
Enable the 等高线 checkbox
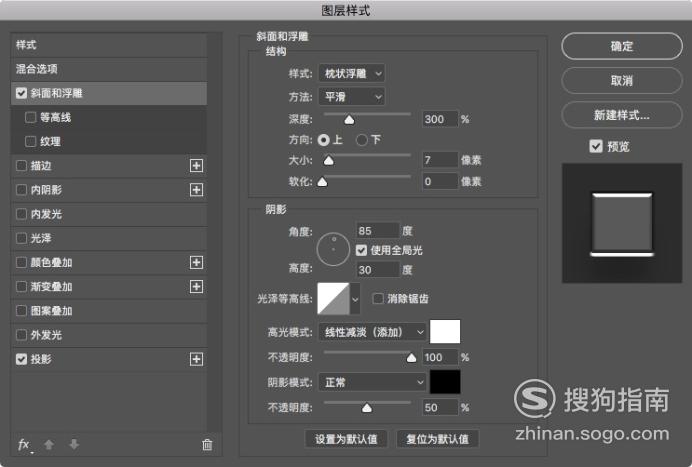tap(30, 117)
